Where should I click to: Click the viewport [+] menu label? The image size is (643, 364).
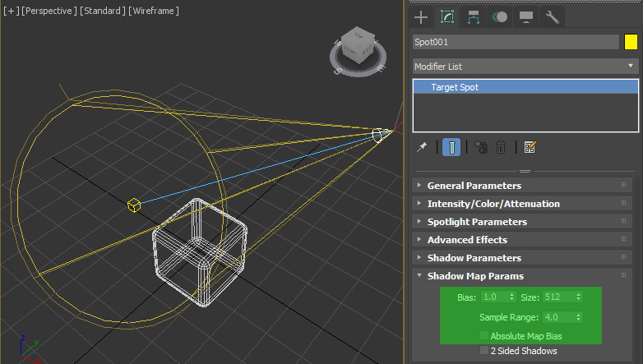(x=12, y=11)
